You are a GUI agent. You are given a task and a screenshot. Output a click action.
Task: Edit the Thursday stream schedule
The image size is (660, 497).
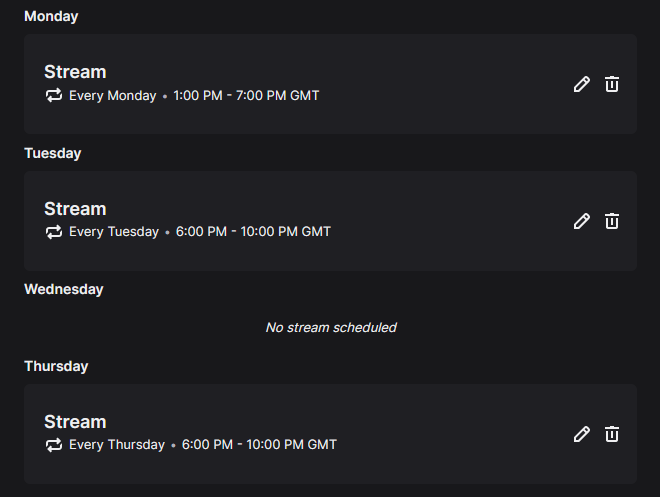click(582, 434)
